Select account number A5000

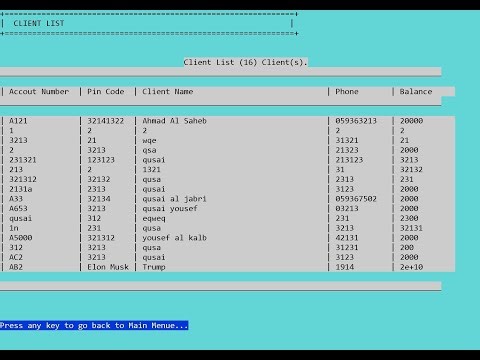point(20,238)
